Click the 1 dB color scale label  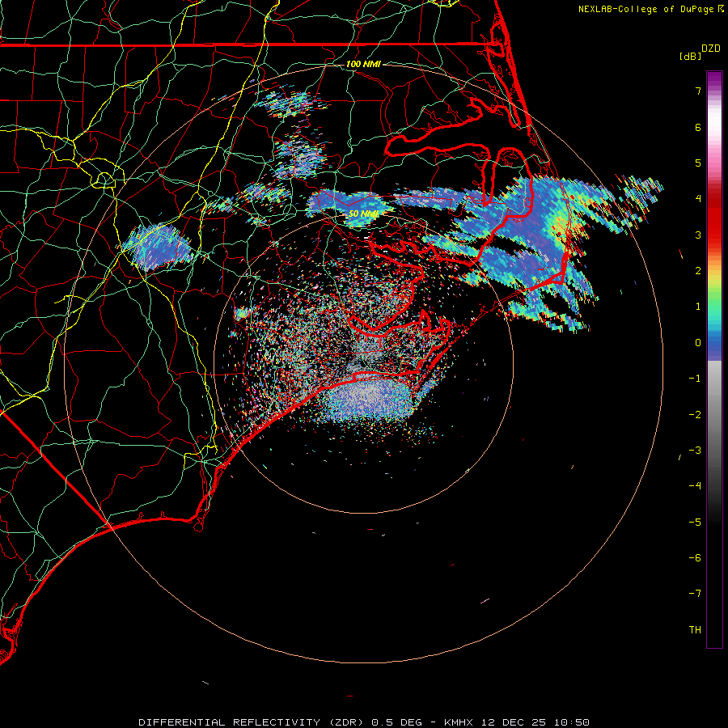(698, 307)
